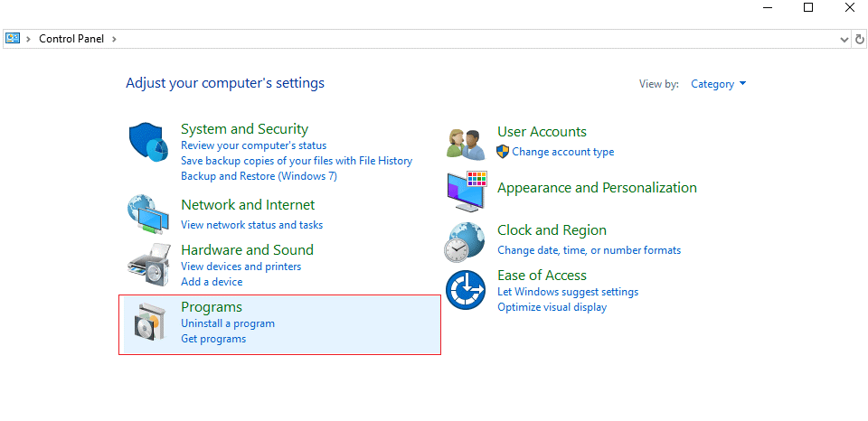Image resolution: width=868 pixels, height=421 pixels.
Task: Expand the chevron before Control Panel breadcrumb
Action: (29, 39)
